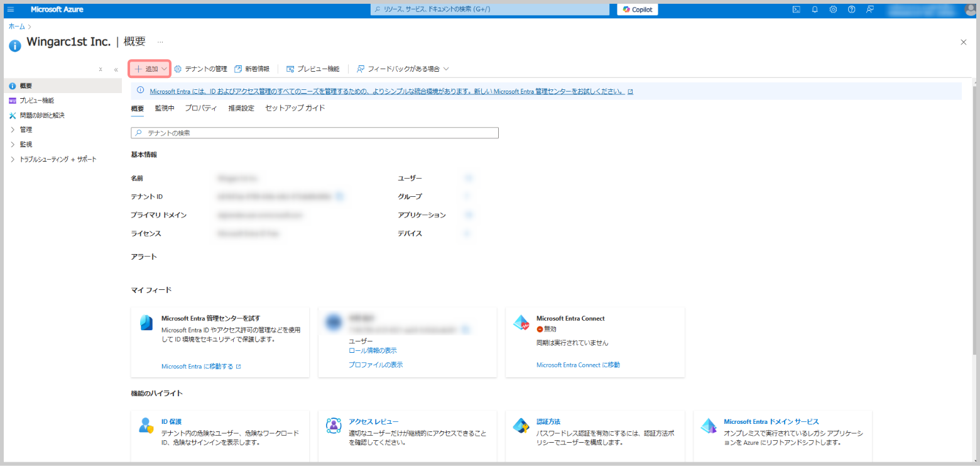Open the notifications bell
Screen dimensions: 980x466
tap(815, 9)
